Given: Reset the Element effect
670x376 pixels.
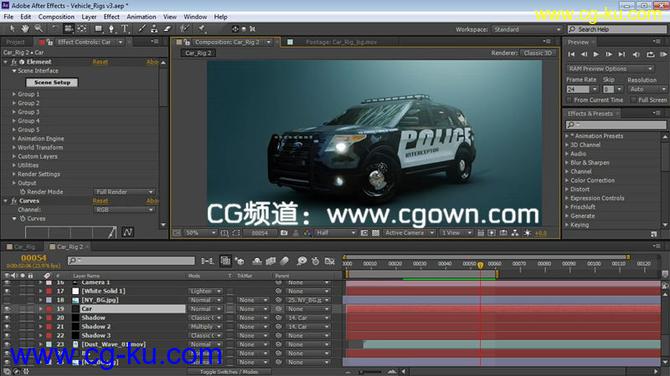Looking at the screenshot, I should (x=100, y=62).
